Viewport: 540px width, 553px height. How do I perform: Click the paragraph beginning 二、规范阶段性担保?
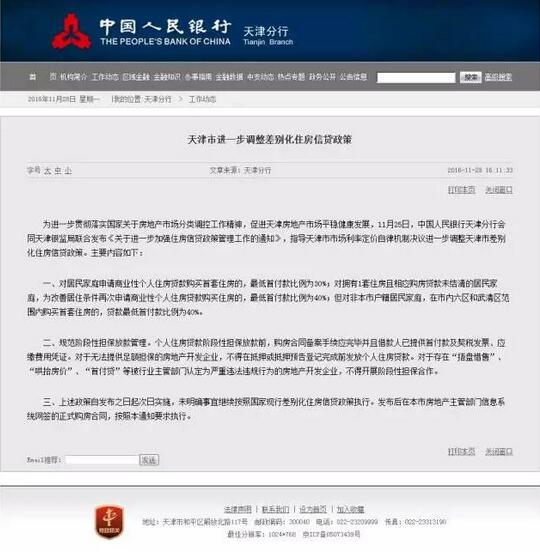267,357
